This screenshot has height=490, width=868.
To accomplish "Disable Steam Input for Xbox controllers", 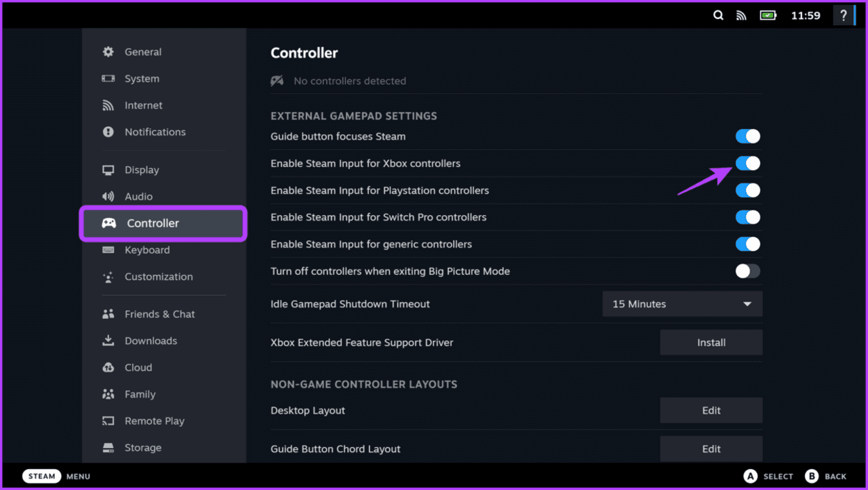I will coord(748,164).
